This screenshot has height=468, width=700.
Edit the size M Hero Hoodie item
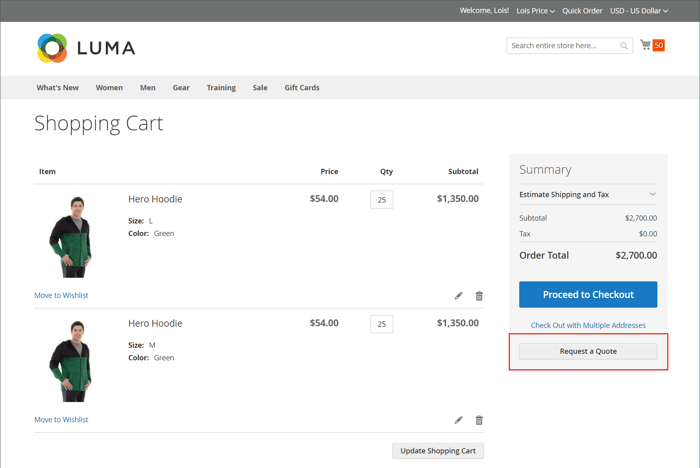[x=458, y=420]
